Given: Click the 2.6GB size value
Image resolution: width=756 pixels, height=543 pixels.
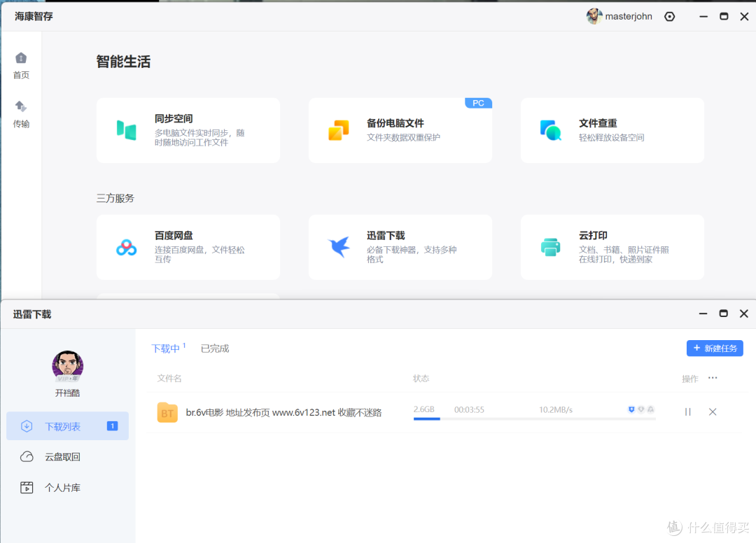Looking at the screenshot, I should click(423, 409).
